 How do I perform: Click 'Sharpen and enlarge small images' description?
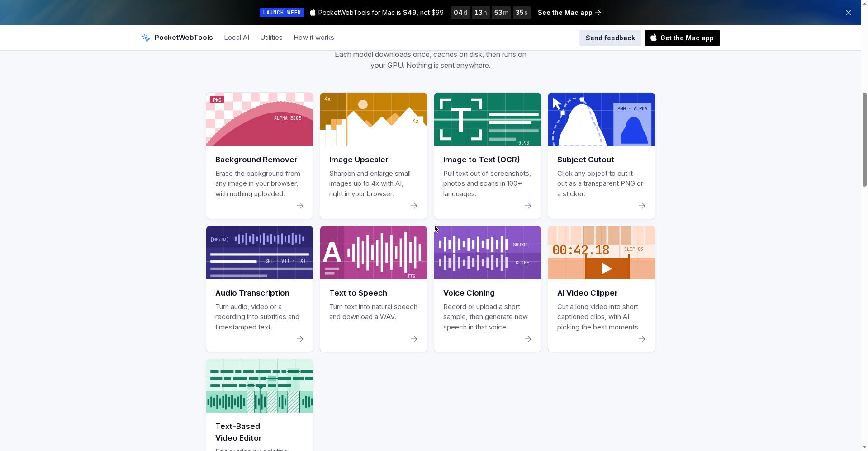click(x=370, y=183)
